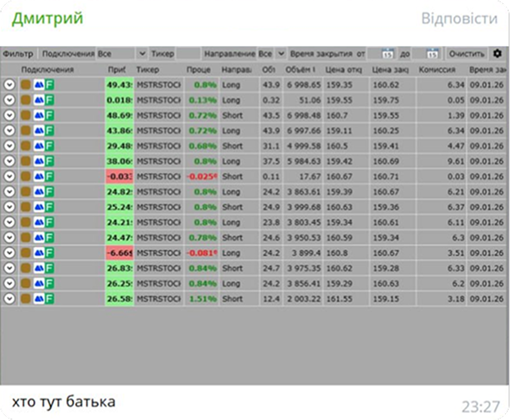The image size is (510, 420).
Task: Click green F icon in first row
Action: pyautogui.click(x=49, y=85)
